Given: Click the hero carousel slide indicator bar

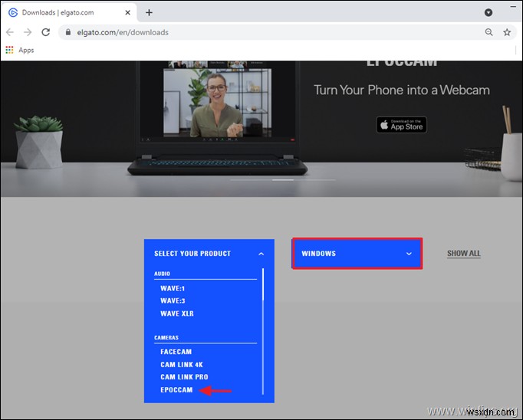Looking at the screenshot, I should click(282, 180).
